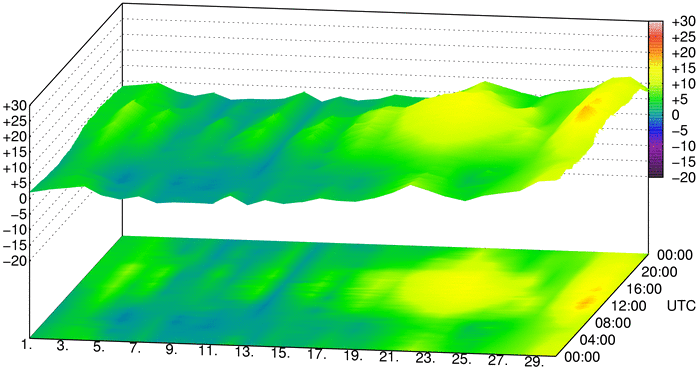This screenshot has height=370, width=698.
Task: Click day label "21." on the date axis
Action: tap(389, 358)
